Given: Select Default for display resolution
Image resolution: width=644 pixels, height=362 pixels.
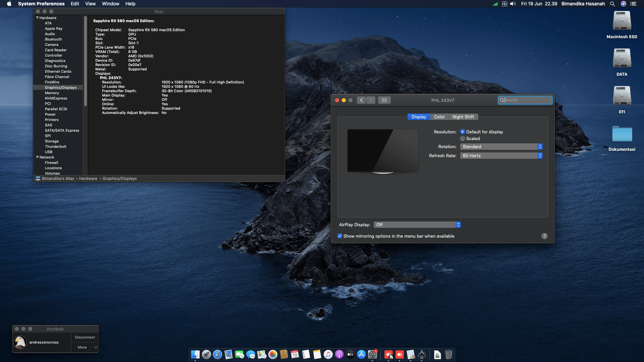Looking at the screenshot, I should pyautogui.click(x=463, y=132).
